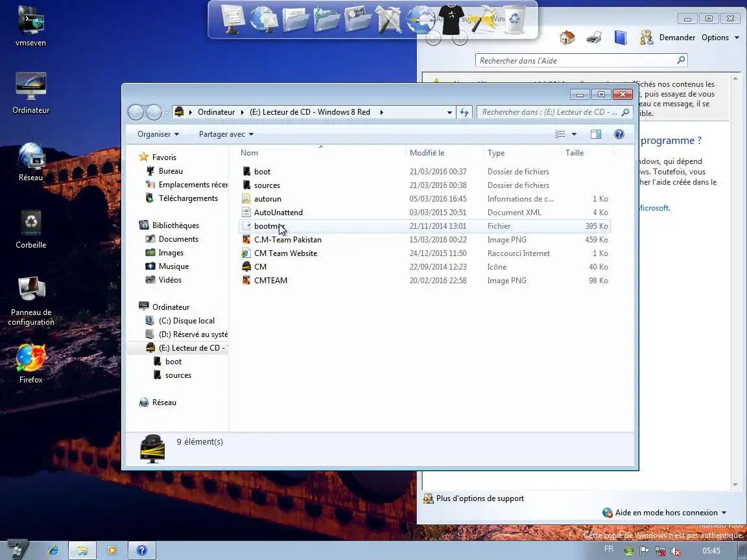Select the AutoUnattend XML file

(278, 213)
